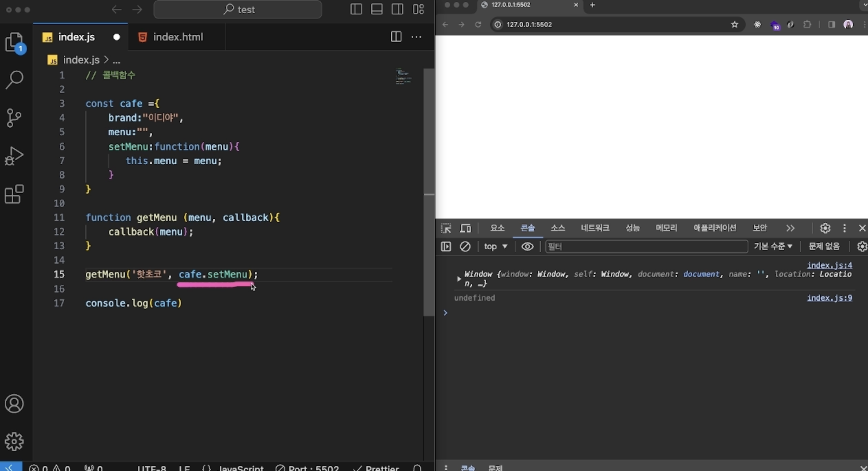The image size is (868, 471).
Task: Click the split editor right icon
Action: click(x=396, y=37)
